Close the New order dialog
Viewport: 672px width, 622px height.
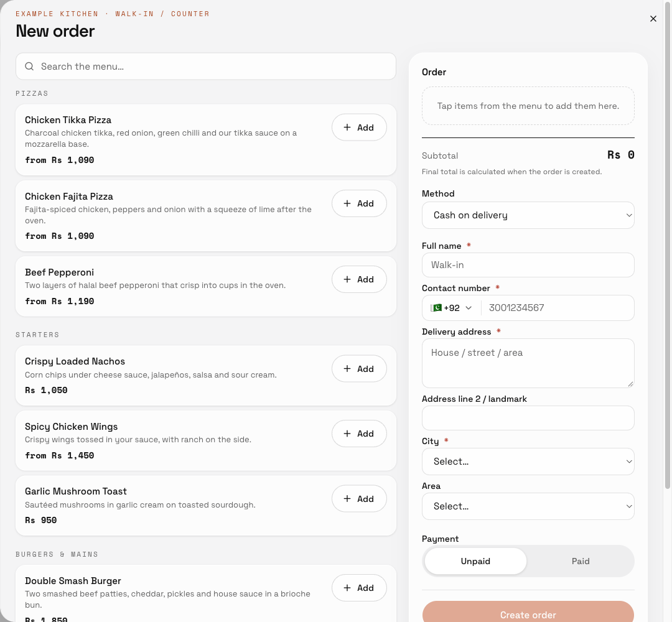click(653, 19)
